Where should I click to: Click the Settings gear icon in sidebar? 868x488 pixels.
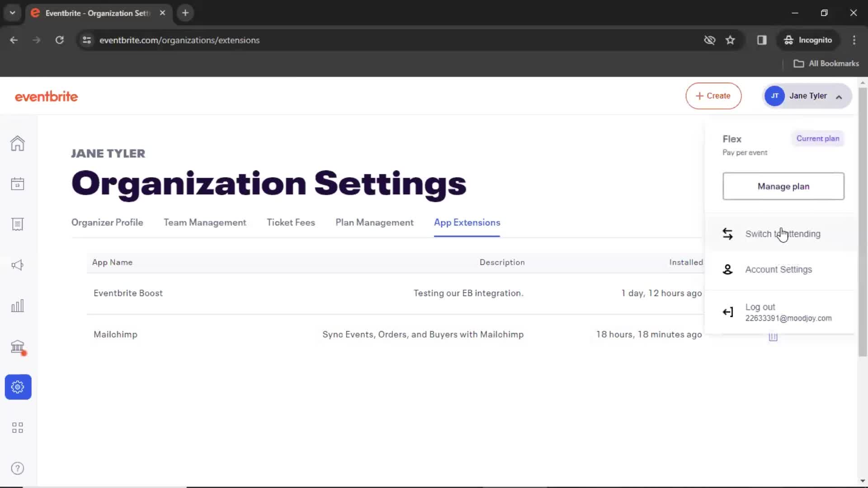pos(17,387)
